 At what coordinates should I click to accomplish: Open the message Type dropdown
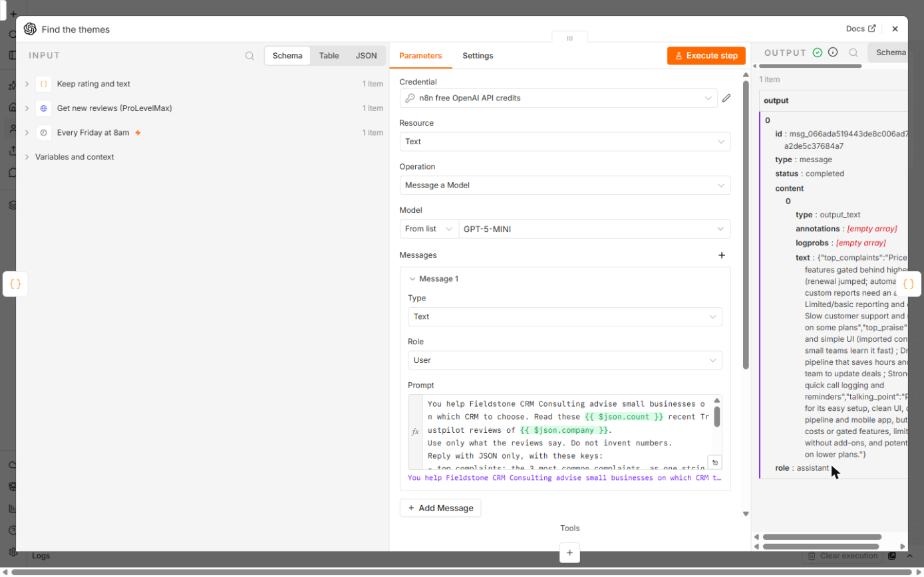pos(565,316)
